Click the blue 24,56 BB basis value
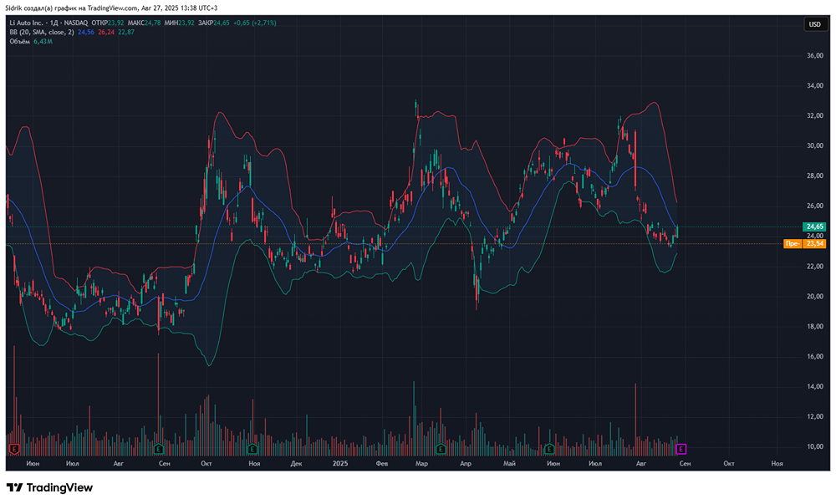836x504 pixels. pos(87,33)
